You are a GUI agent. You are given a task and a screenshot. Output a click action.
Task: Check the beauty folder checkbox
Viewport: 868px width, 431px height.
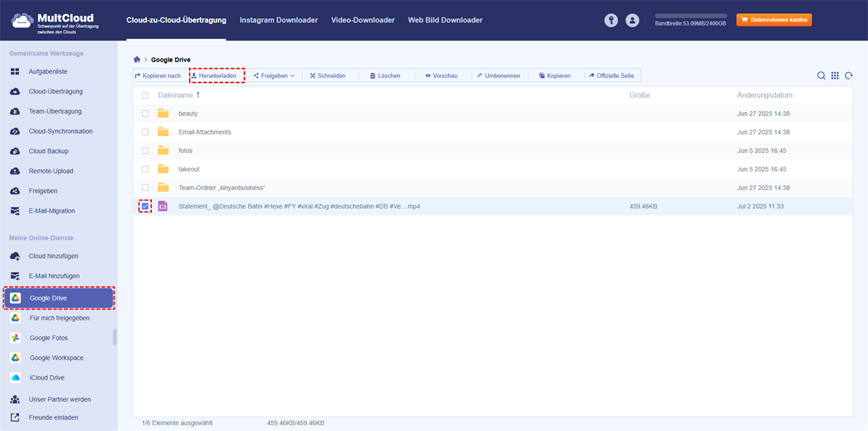pos(145,114)
